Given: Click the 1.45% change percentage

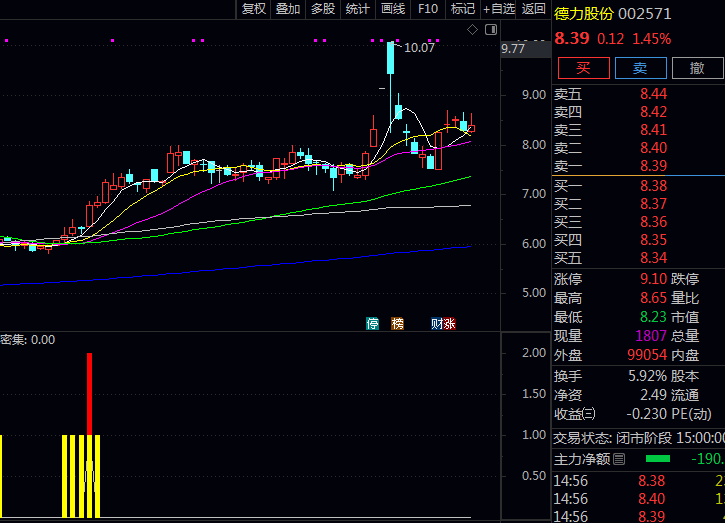Looking at the screenshot, I should pos(651,39).
